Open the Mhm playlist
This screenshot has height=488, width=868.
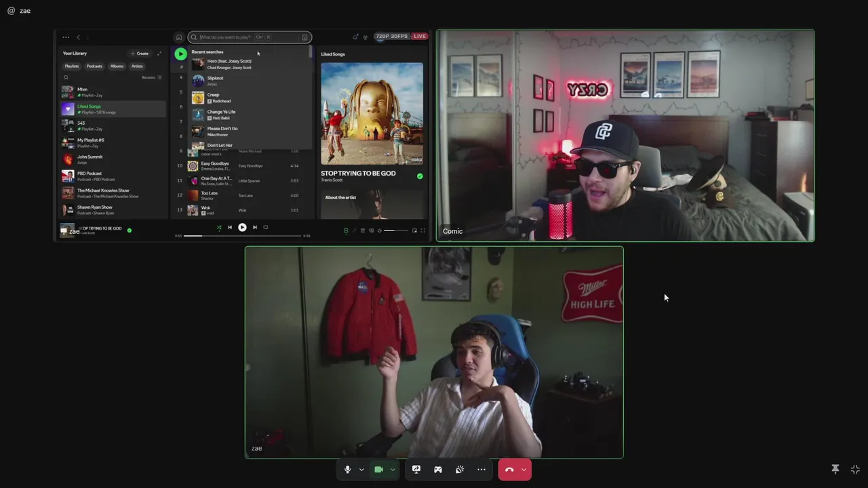[113, 92]
